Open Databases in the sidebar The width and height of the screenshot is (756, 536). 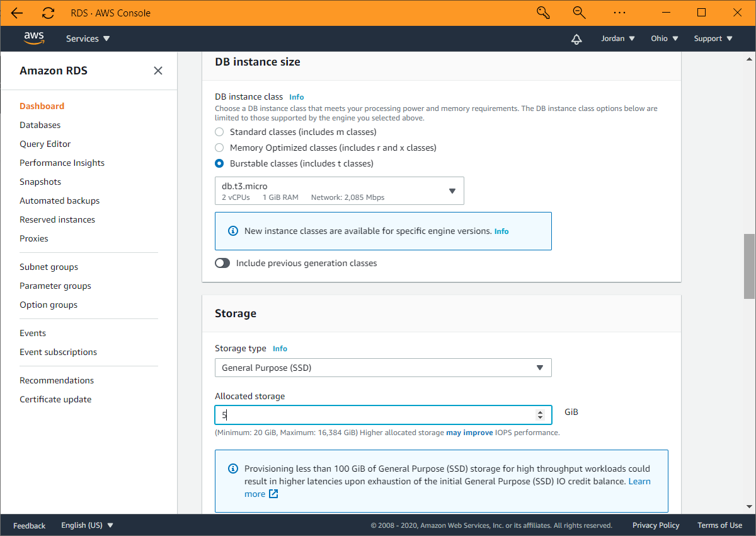point(40,125)
